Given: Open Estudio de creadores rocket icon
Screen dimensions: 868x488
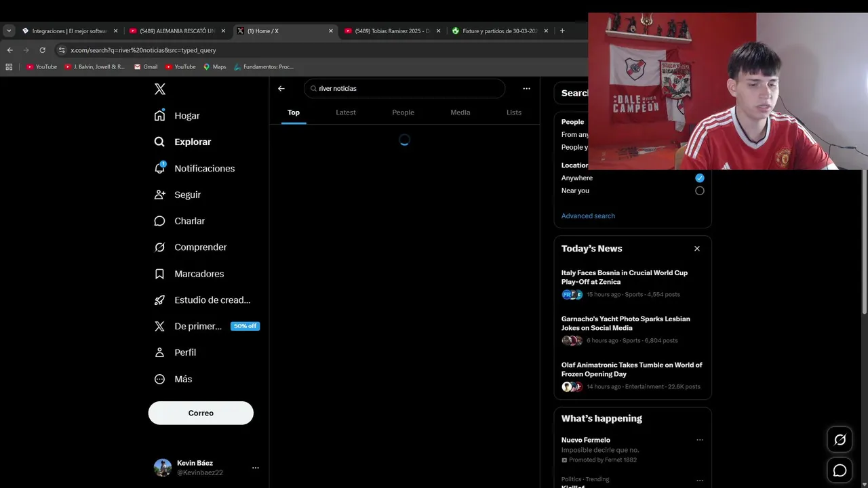Looking at the screenshot, I should (159, 300).
